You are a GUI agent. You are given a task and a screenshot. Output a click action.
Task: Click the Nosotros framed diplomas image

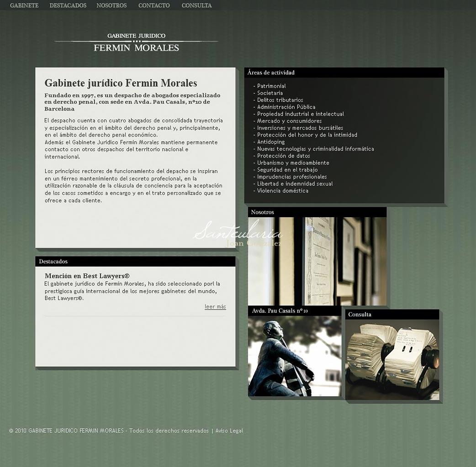(317, 261)
